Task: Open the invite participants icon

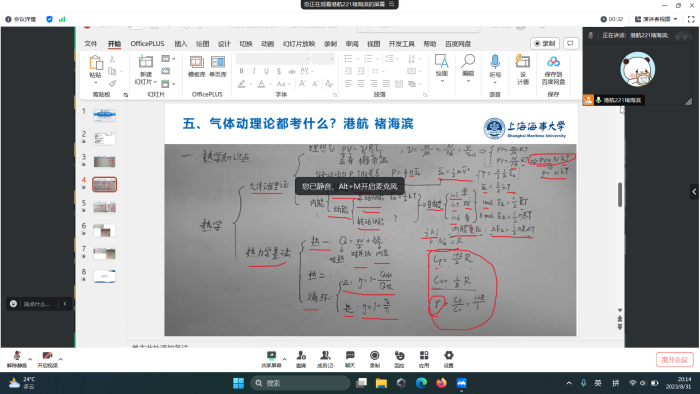Action: point(301,359)
